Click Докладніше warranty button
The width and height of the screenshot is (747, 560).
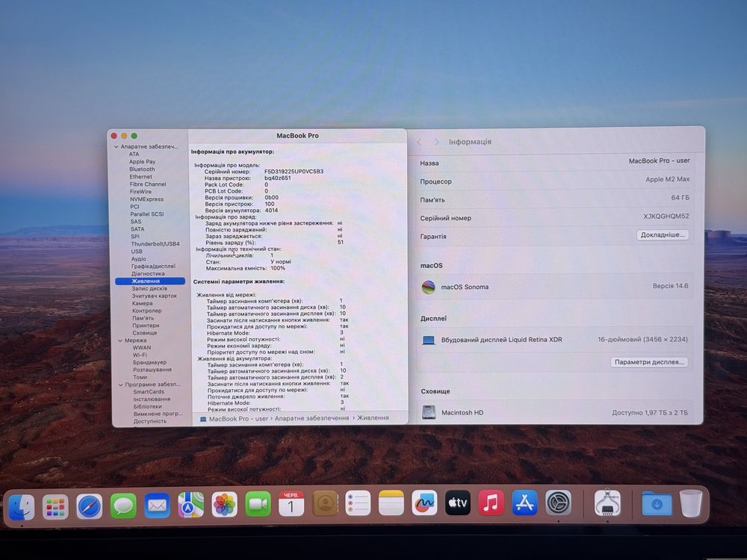[662, 234]
